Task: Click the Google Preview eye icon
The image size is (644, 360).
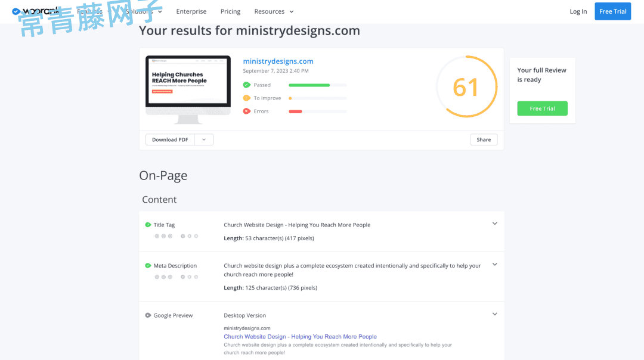Action: (x=148, y=315)
